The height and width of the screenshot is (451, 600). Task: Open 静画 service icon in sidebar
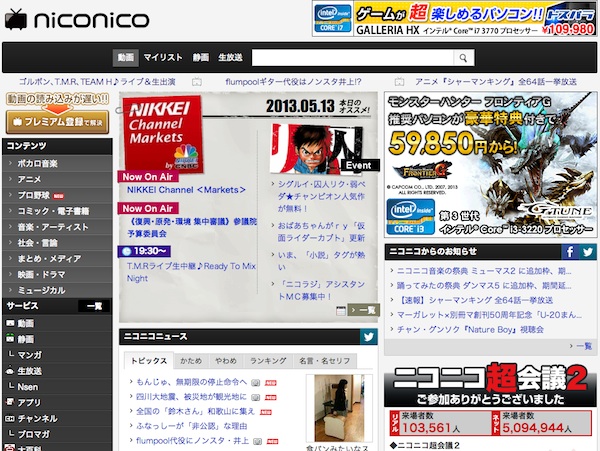[x=10, y=339]
